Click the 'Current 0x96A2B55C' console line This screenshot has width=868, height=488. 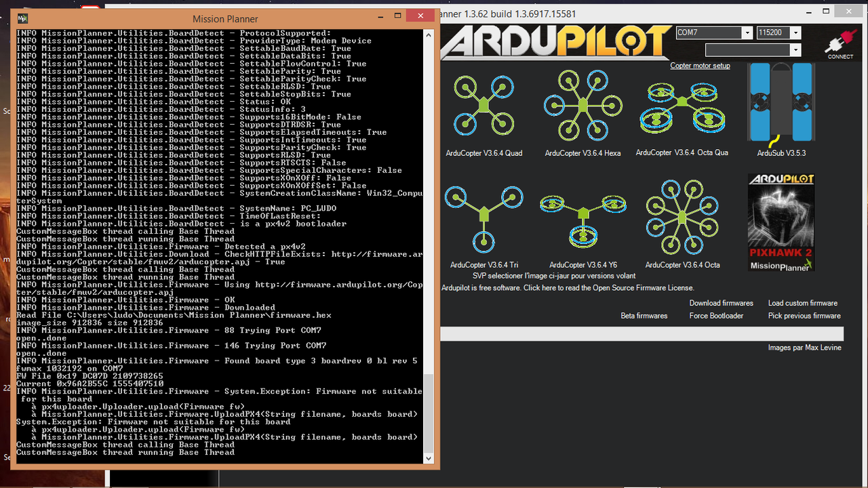tap(90, 384)
